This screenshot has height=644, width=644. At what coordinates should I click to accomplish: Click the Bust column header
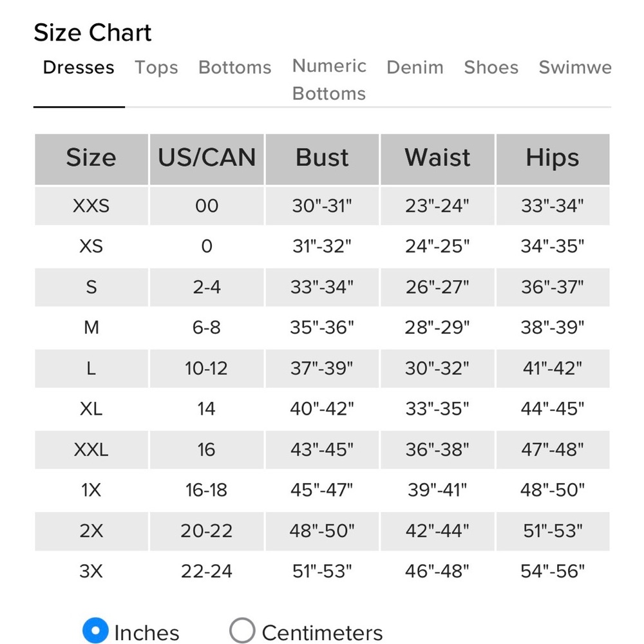click(322, 159)
